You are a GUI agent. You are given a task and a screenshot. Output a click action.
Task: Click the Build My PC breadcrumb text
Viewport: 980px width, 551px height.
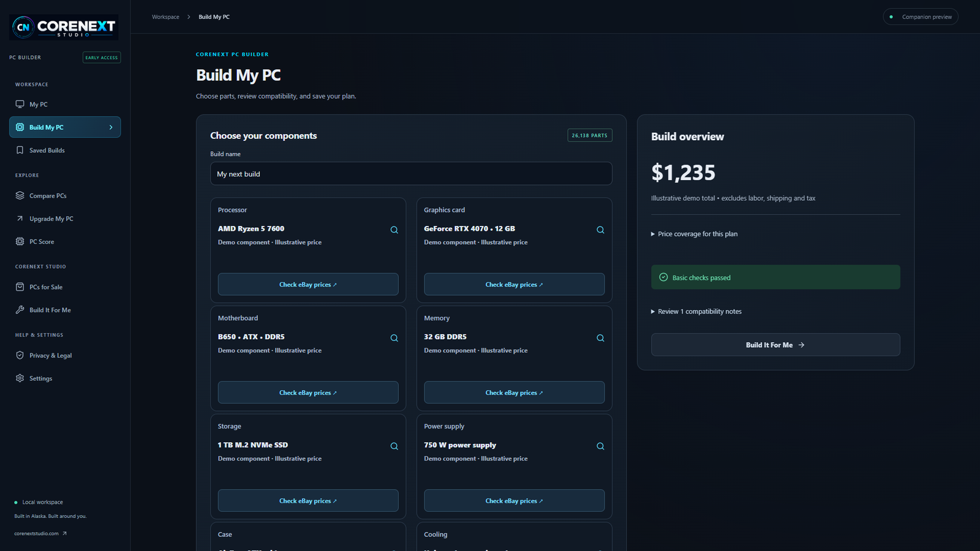click(214, 17)
